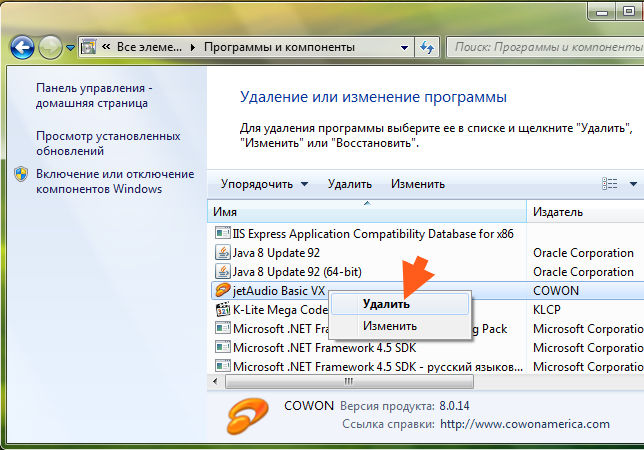Click the Control Panel icon in address bar
644x450 pixels.
pyautogui.click(x=88, y=47)
